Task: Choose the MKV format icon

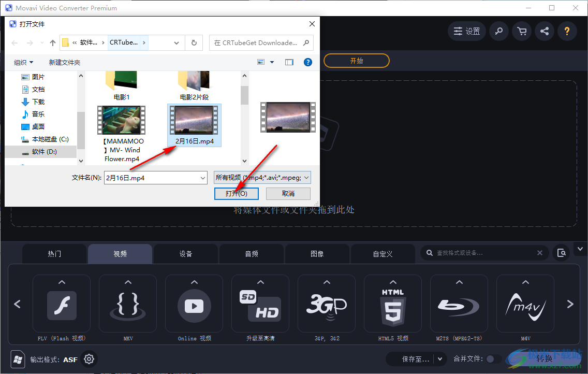Action: pos(128,306)
